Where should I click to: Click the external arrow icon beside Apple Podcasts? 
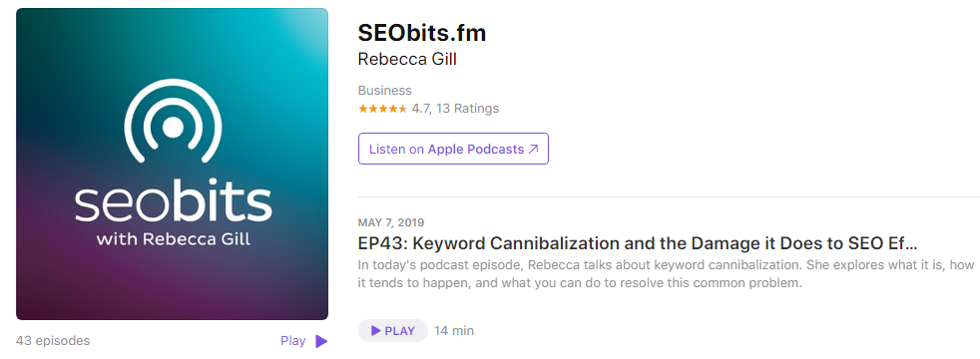(534, 150)
